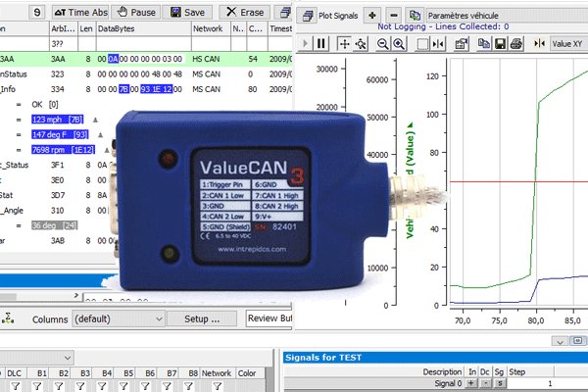The width and height of the screenshot is (588, 392).
Task: Click the Time Abs button
Action: coord(80,13)
